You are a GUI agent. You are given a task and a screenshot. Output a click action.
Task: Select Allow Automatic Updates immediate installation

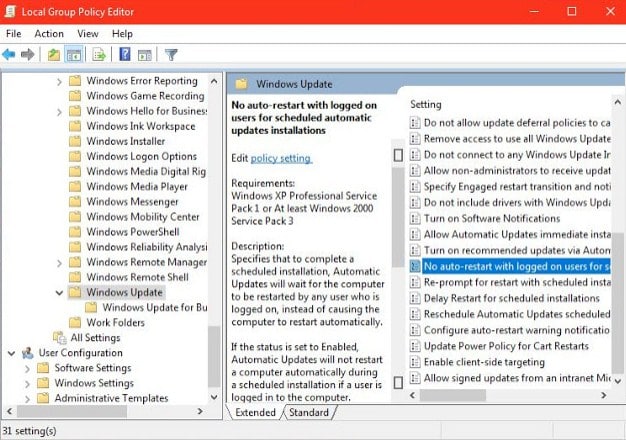(x=510, y=234)
